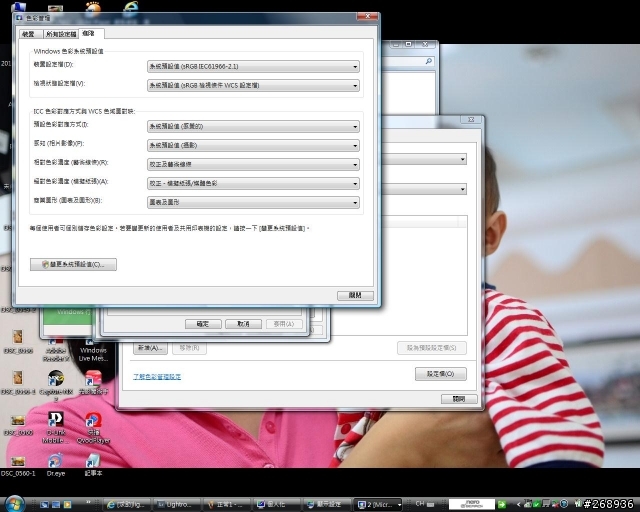640x512 pixels.
Task: Select the 進階 tab
Action: click(89, 33)
